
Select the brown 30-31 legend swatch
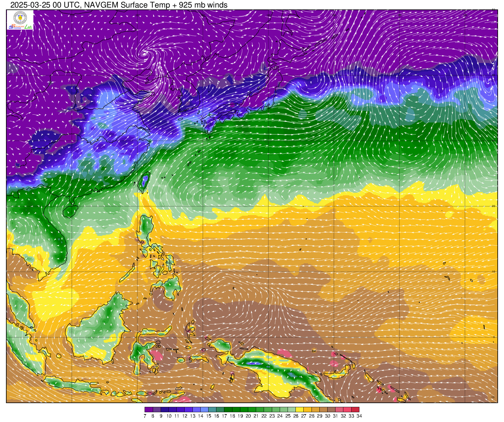[331, 410]
